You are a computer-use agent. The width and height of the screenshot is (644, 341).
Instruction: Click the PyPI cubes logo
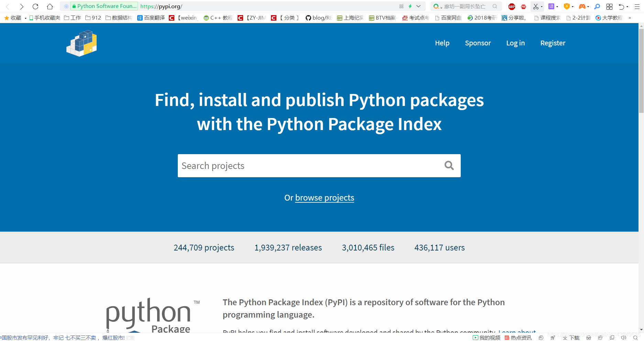(81, 43)
